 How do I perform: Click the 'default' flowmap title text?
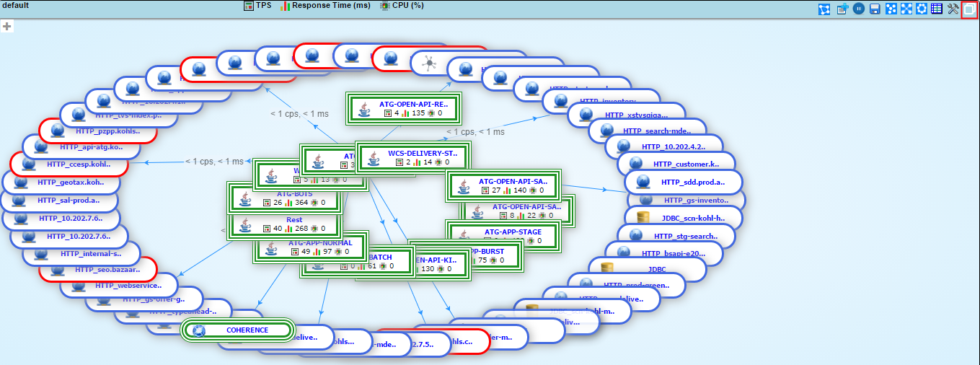tap(14, 5)
